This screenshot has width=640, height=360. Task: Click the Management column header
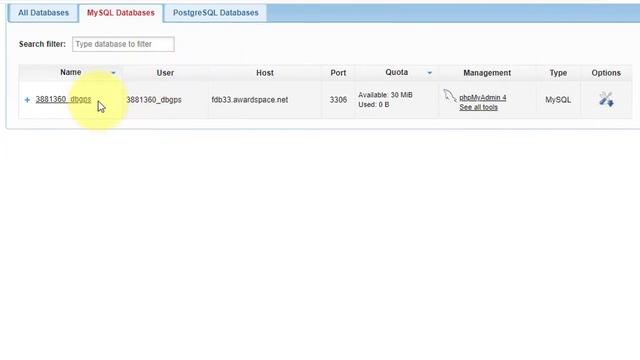487,73
